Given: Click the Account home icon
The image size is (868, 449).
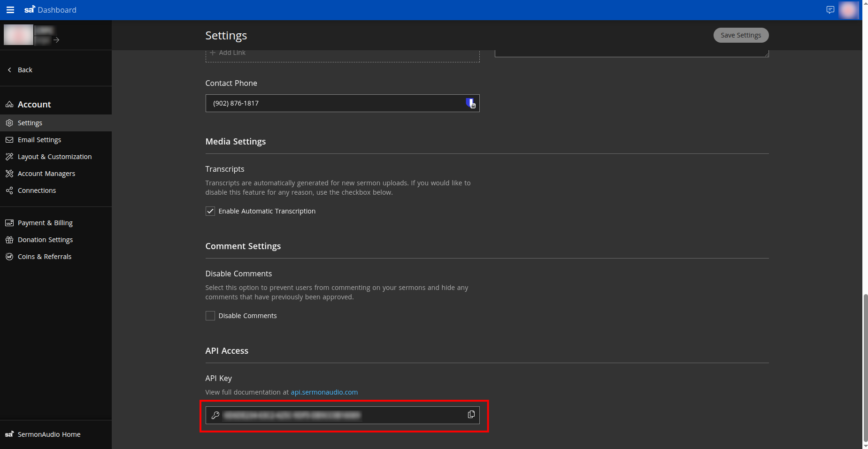Looking at the screenshot, I should (9, 104).
